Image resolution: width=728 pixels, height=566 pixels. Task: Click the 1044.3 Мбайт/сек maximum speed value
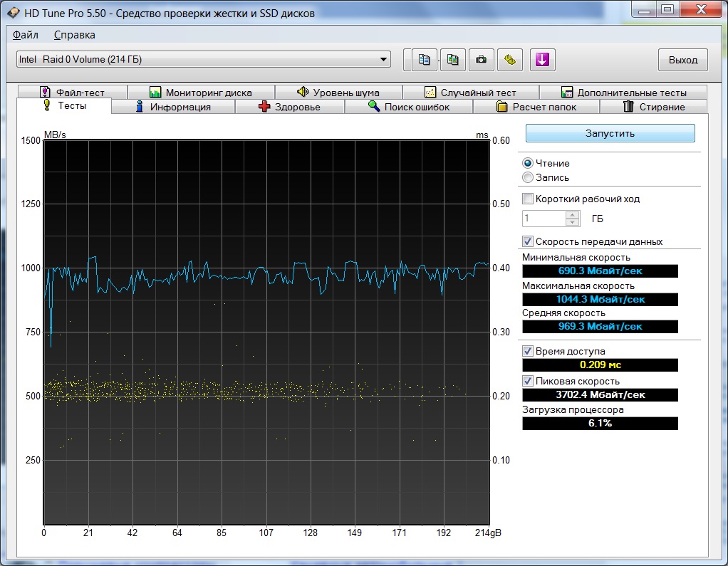600,299
